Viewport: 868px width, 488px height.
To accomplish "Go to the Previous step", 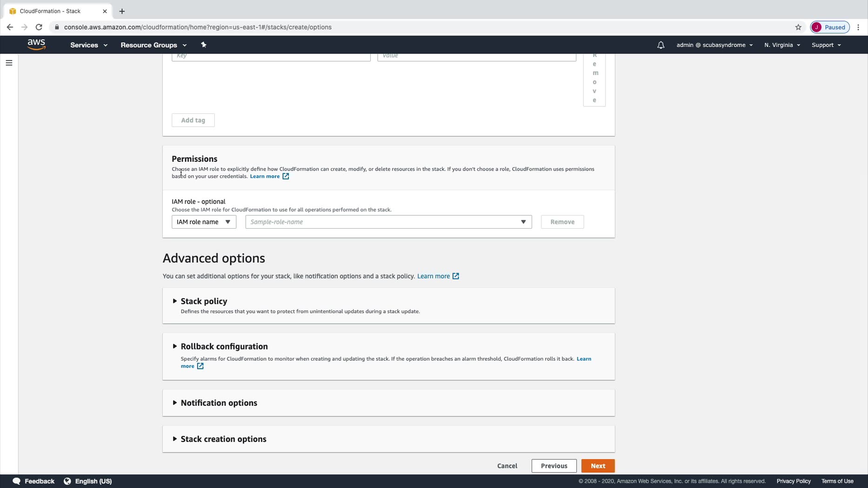I will [x=554, y=466].
